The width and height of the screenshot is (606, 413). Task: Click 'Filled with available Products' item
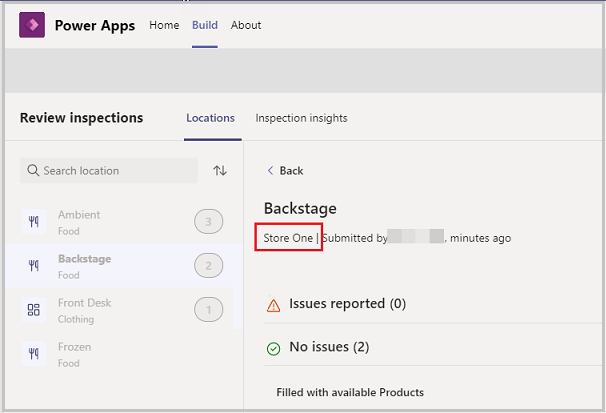(350, 393)
